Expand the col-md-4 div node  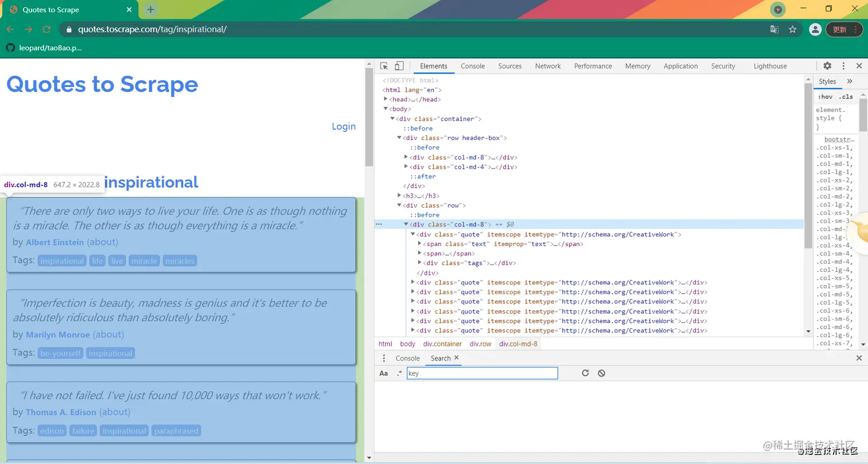[x=406, y=167]
